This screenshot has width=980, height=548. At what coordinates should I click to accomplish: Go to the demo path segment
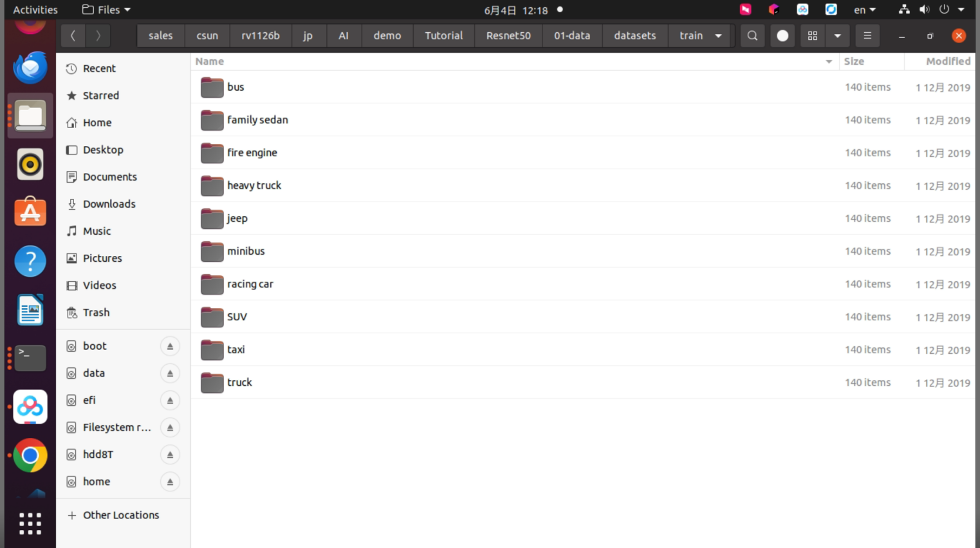[387, 36]
